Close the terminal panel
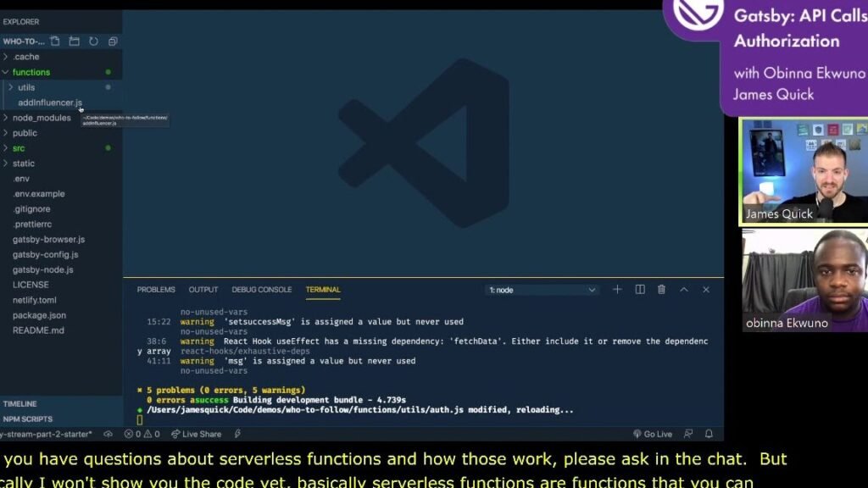The width and height of the screenshot is (868, 488). click(706, 290)
